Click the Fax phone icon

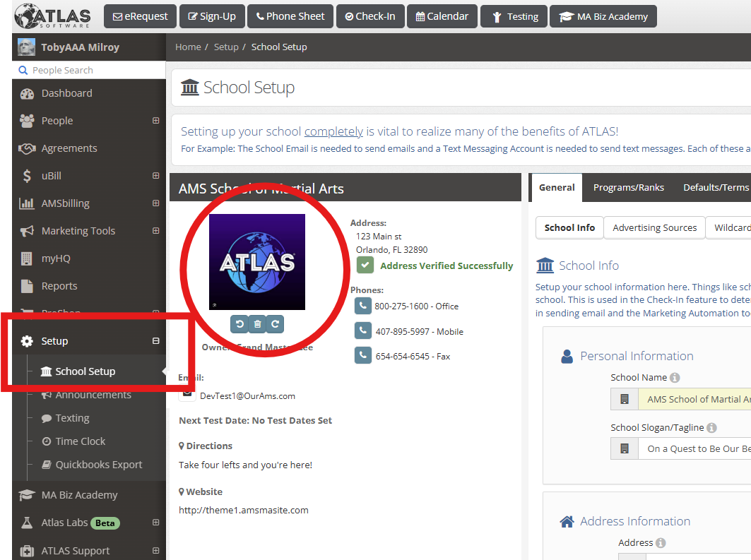(363, 356)
